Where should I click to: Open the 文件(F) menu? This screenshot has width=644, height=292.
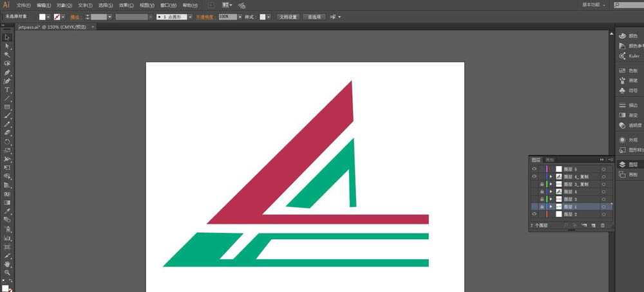click(x=23, y=5)
